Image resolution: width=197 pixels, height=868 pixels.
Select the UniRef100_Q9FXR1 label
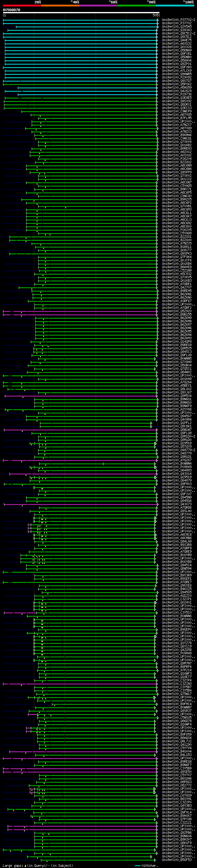pos(177,54)
